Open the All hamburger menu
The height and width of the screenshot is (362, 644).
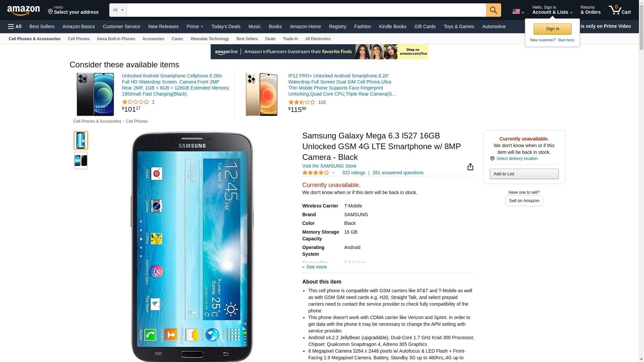[x=15, y=26]
